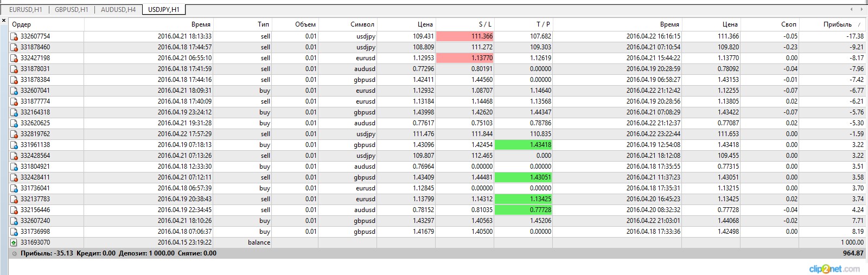Select the icon next to order 331878031
The height and width of the screenshot is (275, 868).
tap(14, 69)
